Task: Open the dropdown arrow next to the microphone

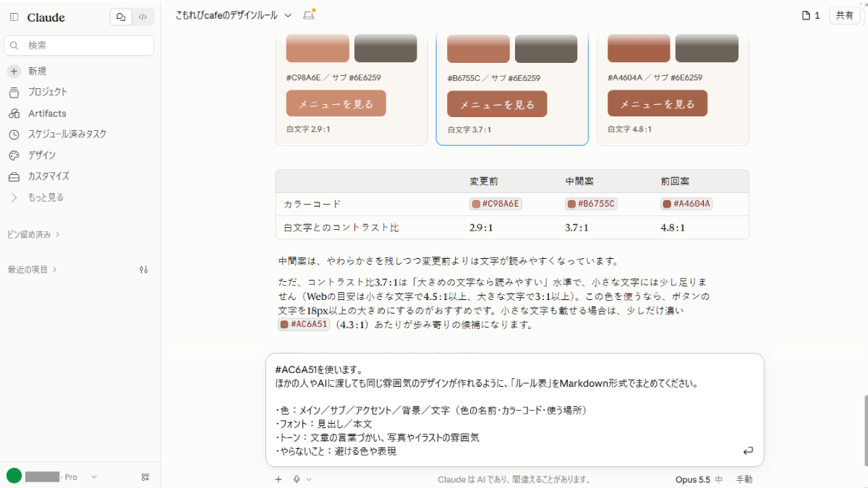Action: point(309,479)
